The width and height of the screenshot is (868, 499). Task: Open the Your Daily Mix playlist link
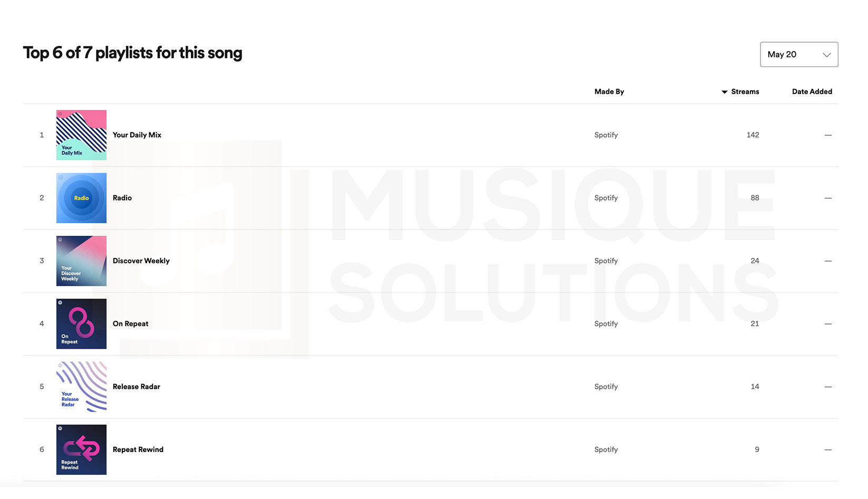[136, 135]
